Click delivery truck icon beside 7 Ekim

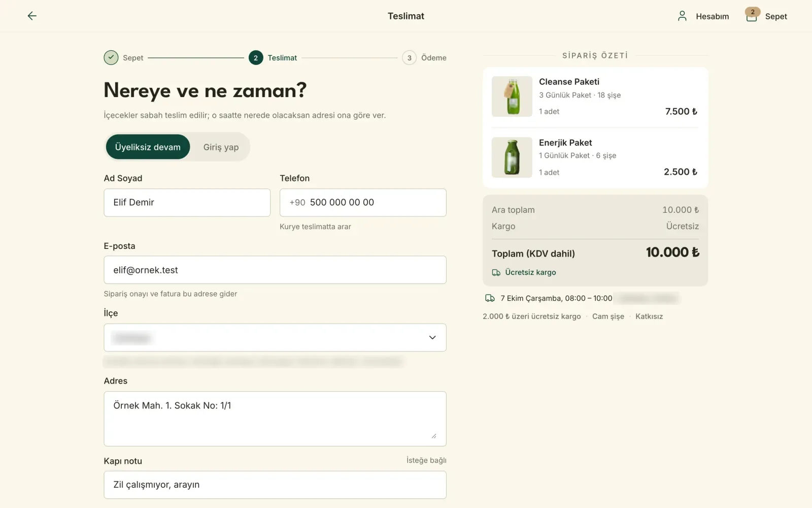[490, 298]
